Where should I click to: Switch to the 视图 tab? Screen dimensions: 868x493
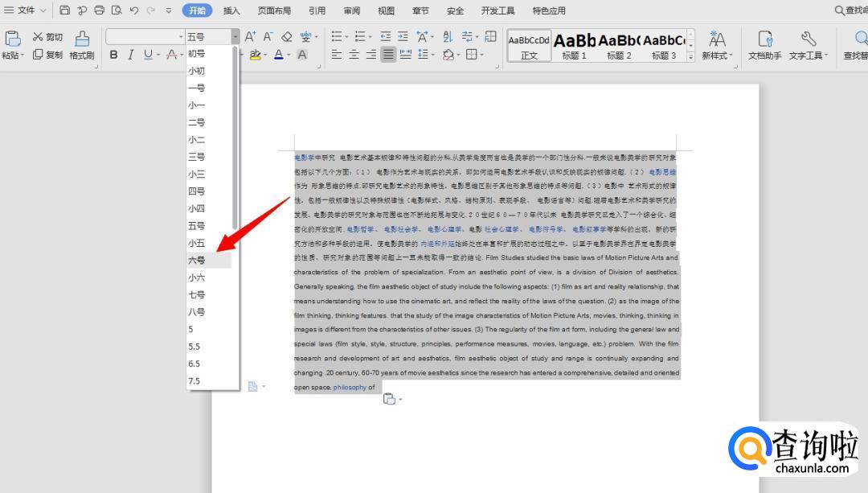(x=386, y=10)
